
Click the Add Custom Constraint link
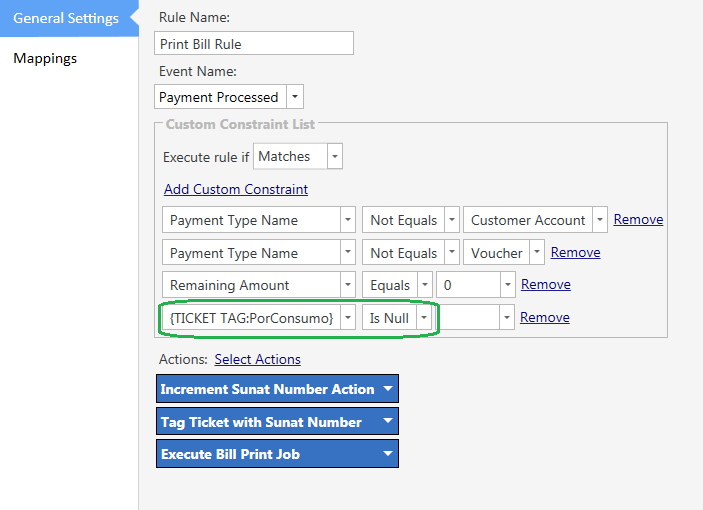click(x=236, y=189)
